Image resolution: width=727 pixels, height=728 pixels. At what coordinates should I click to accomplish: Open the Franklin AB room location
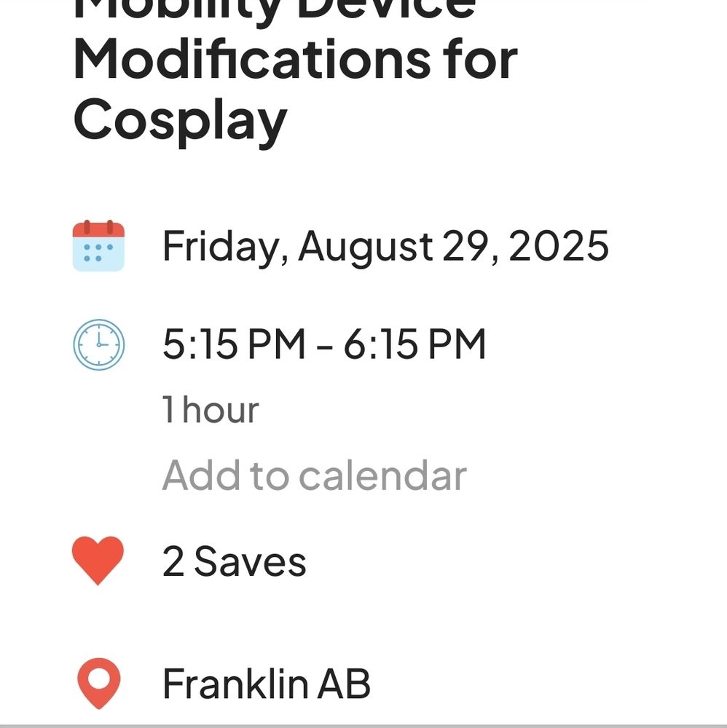click(267, 684)
